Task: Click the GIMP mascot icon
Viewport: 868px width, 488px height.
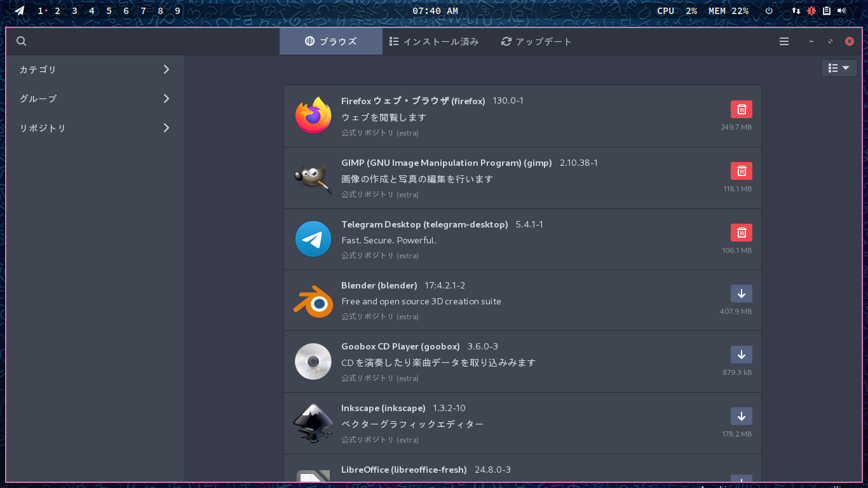Action: [313, 177]
